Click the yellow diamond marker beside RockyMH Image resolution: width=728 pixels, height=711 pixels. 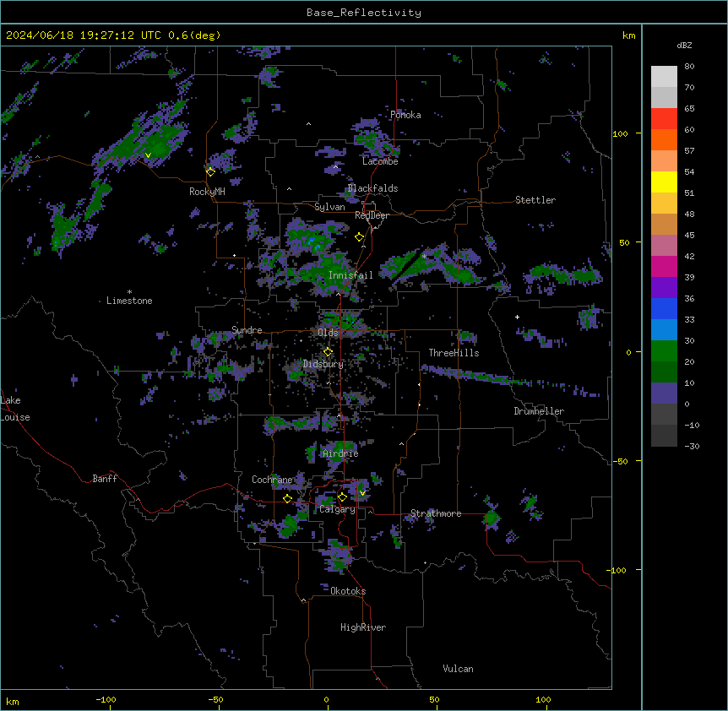(211, 171)
